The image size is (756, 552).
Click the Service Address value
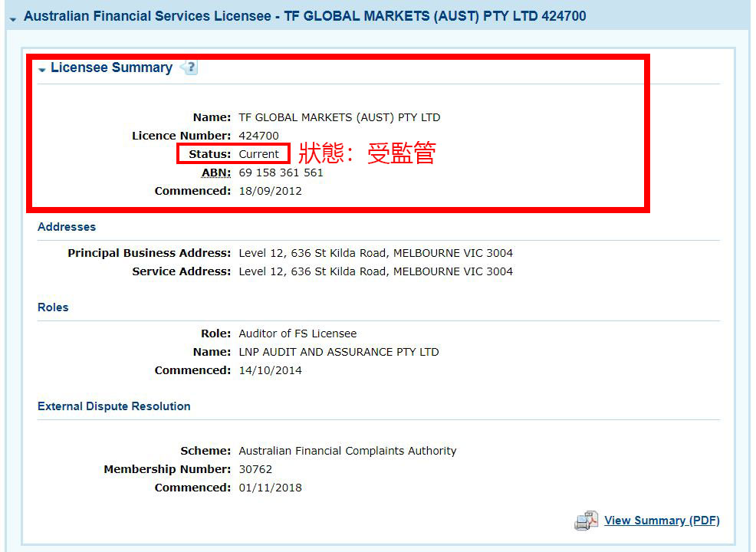(376, 271)
